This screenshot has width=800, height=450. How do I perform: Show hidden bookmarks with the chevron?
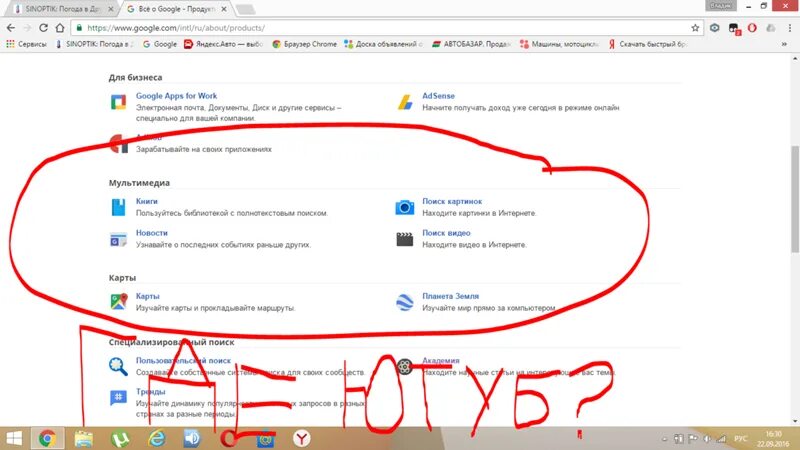[784, 44]
